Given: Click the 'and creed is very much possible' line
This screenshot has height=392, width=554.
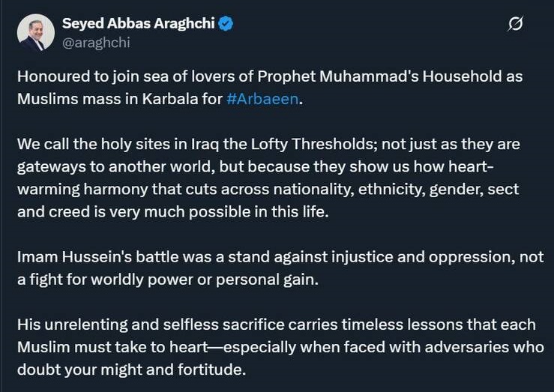Looking at the screenshot, I should click(172, 211).
